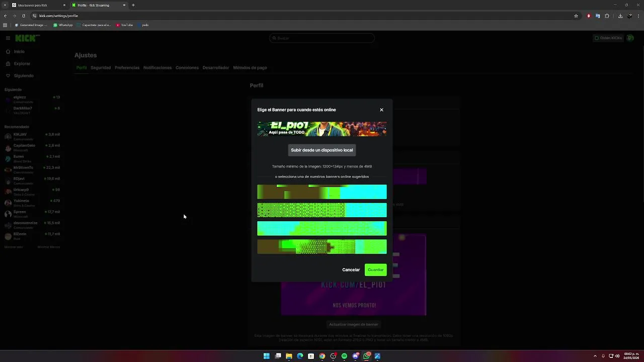This screenshot has height=362, width=644.
Task: Switch to the Preferencias settings tab
Action: pos(127,67)
